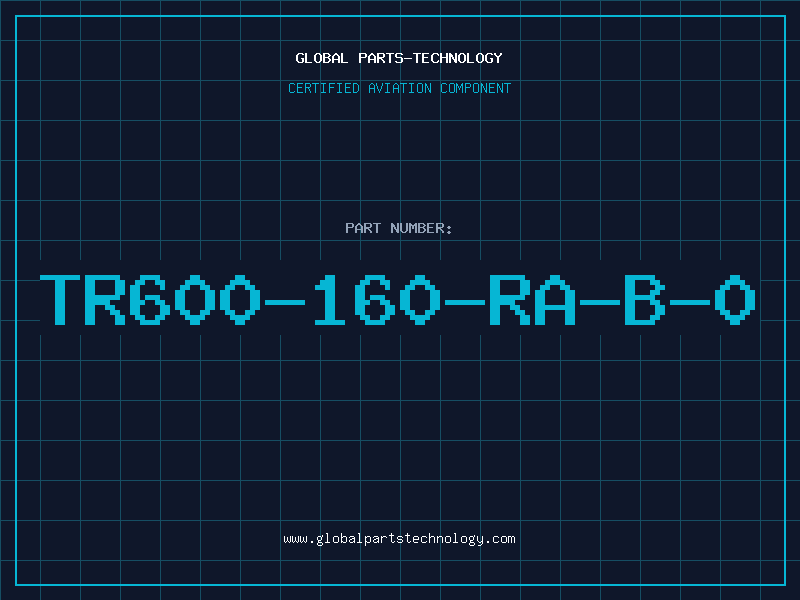Click the part number TR600-160-RA-B-0

pos(398,299)
